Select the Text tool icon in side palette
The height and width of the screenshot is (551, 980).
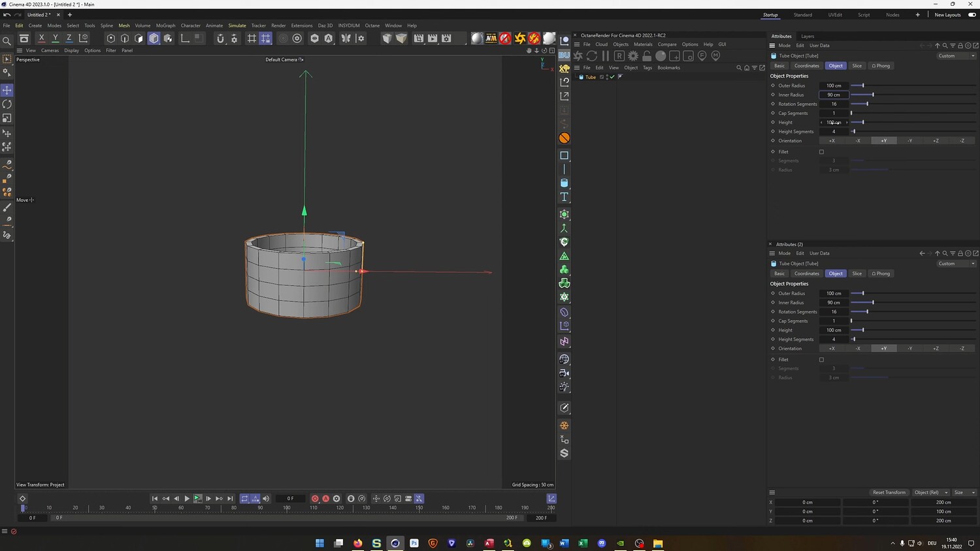click(564, 197)
